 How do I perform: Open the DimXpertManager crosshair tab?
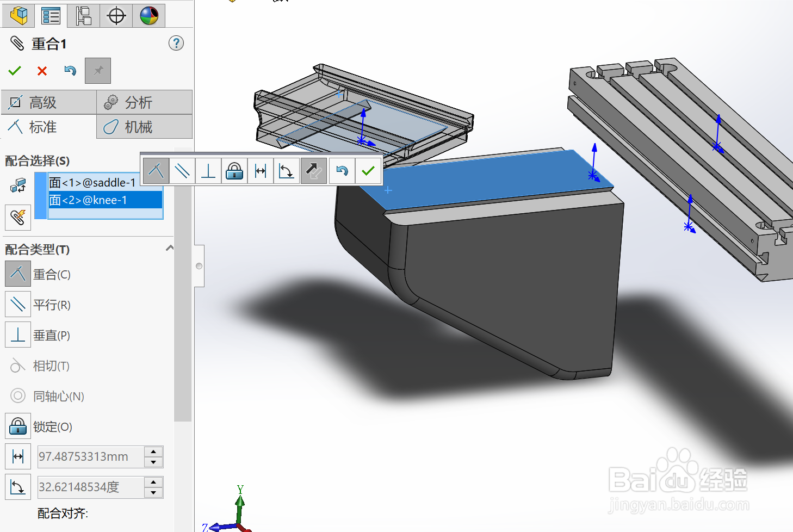116,15
